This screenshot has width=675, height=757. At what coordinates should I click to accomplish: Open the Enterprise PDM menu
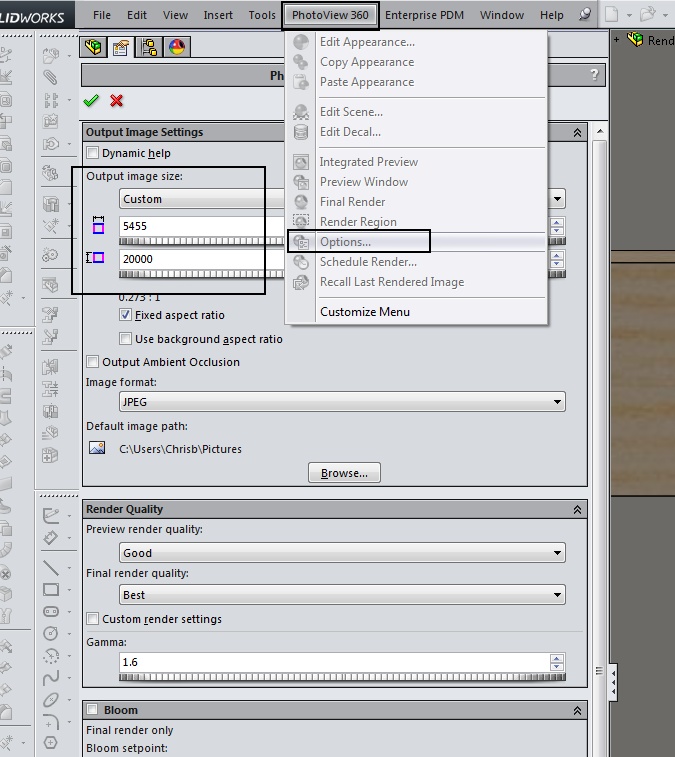coord(424,15)
